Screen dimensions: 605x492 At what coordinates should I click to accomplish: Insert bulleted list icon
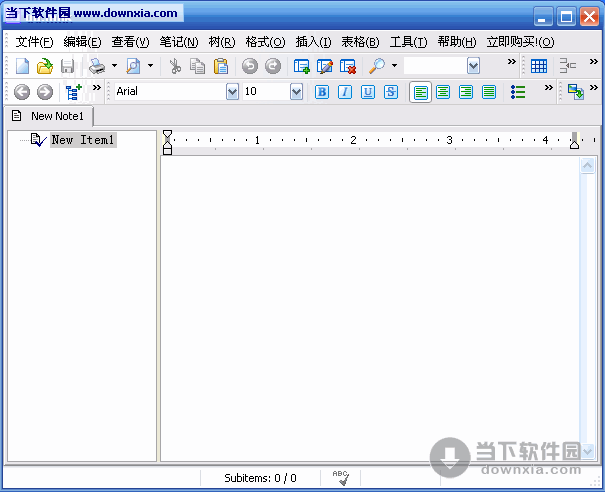point(518,92)
